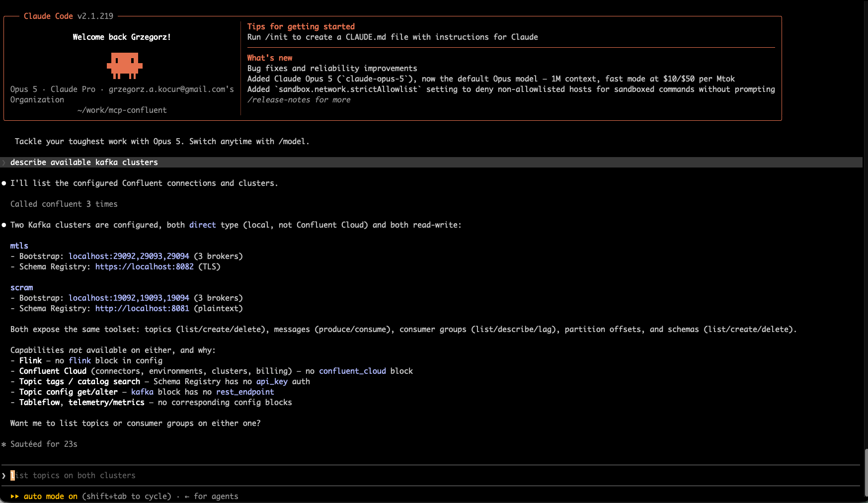The width and height of the screenshot is (868, 503).
Task: Click 'Want me to list topics or consumer groups'
Action: pos(136,423)
